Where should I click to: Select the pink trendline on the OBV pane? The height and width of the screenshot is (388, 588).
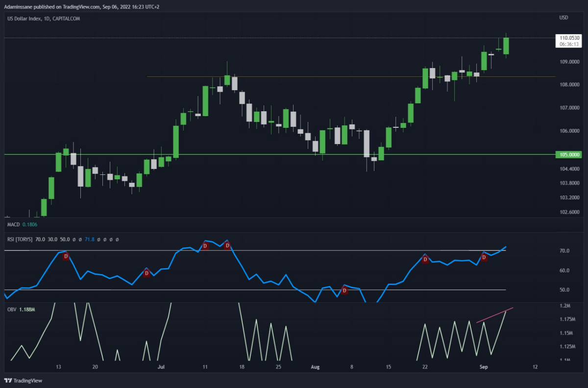495,315
